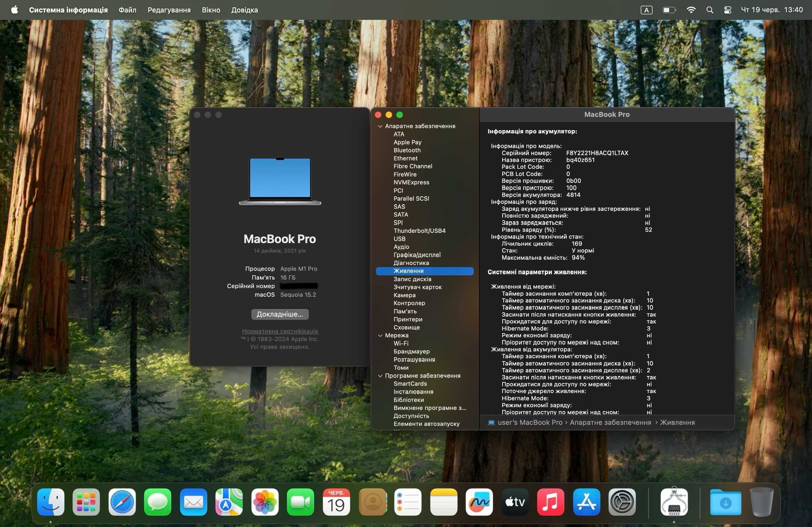This screenshot has width=812, height=527.
Task: Launch Freeform from the Dock
Action: point(479,502)
